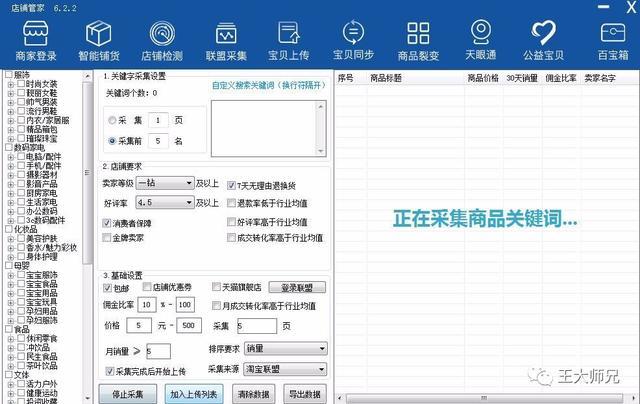Click the 清除数据 button

(253, 394)
